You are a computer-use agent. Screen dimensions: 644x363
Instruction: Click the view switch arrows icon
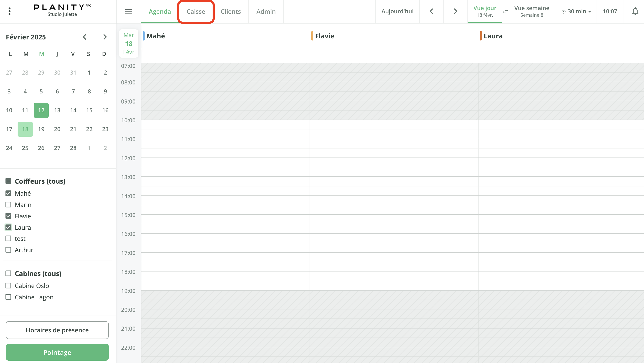(505, 11)
